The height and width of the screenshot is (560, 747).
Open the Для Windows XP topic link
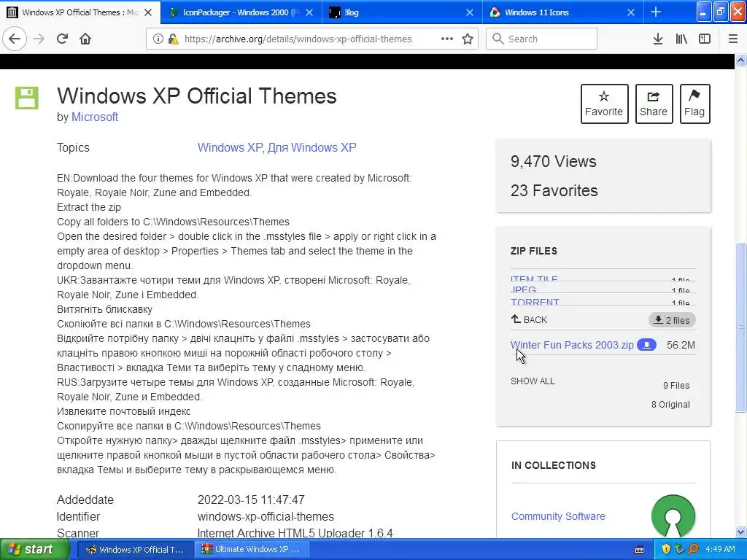(311, 147)
